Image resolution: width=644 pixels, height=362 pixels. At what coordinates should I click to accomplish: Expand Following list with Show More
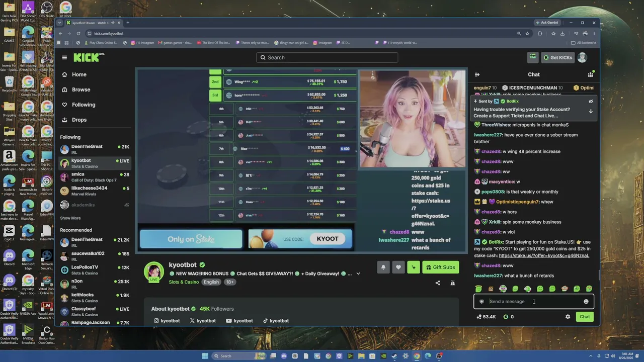[x=70, y=218]
